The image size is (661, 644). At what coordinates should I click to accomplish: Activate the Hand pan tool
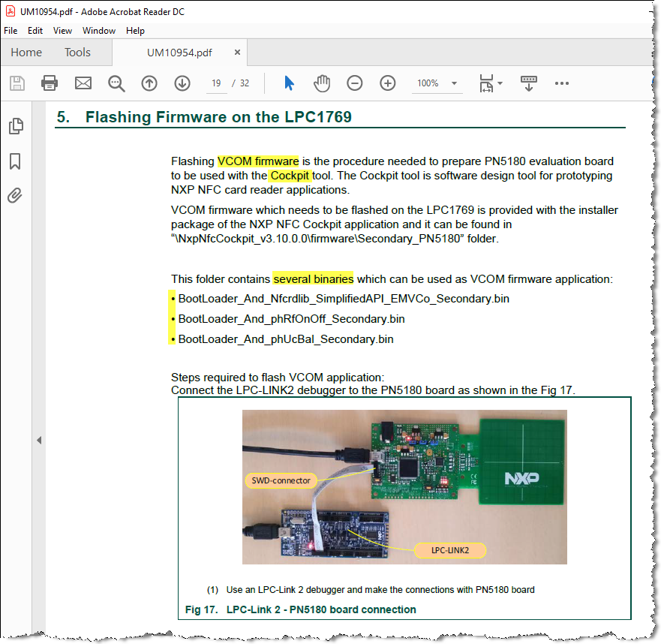tap(322, 83)
